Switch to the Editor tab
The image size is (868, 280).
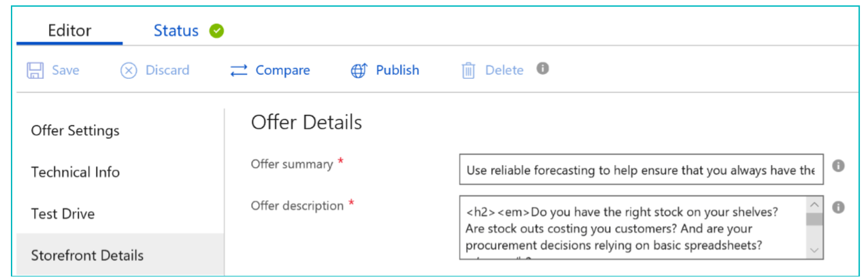pos(69,31)
